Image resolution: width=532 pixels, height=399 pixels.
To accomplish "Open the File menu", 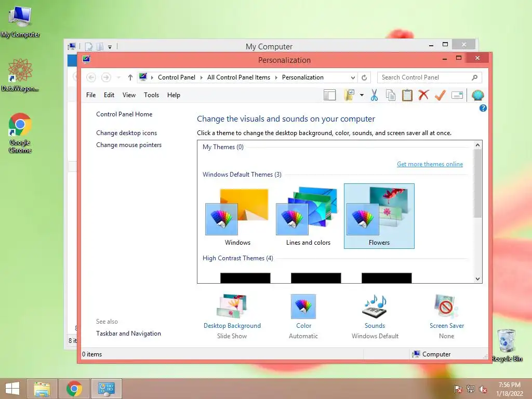I will (91, 95).
